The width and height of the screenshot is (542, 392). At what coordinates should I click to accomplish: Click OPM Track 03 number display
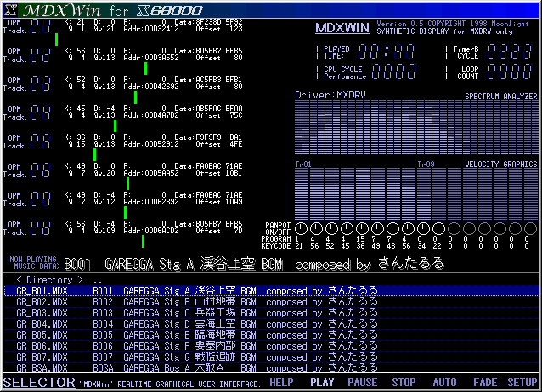tap(41, 84)
